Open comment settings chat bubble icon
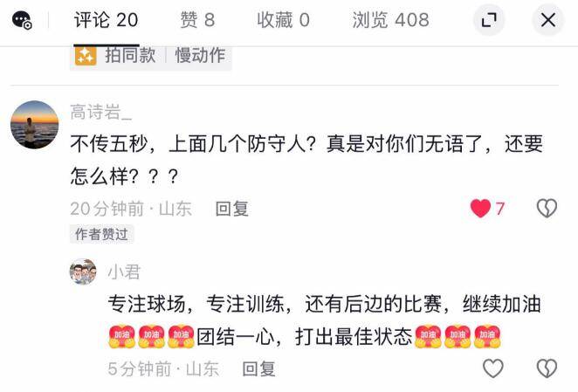The image size is (578, 392). tap(22, 20)
